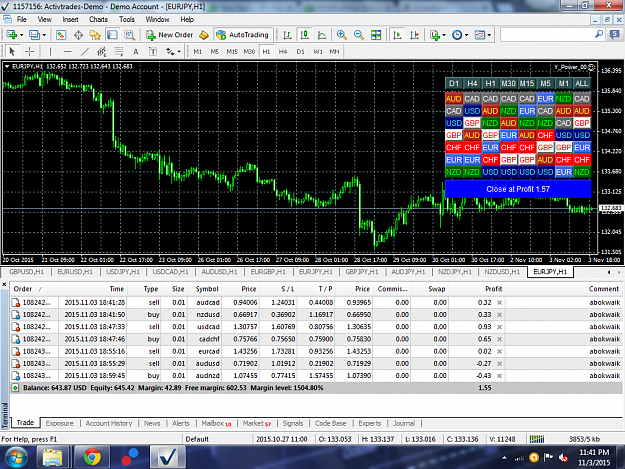Switch chart to line chart mode
The image size is (625, 469).
pyautogui.click(x=322, y=35)
